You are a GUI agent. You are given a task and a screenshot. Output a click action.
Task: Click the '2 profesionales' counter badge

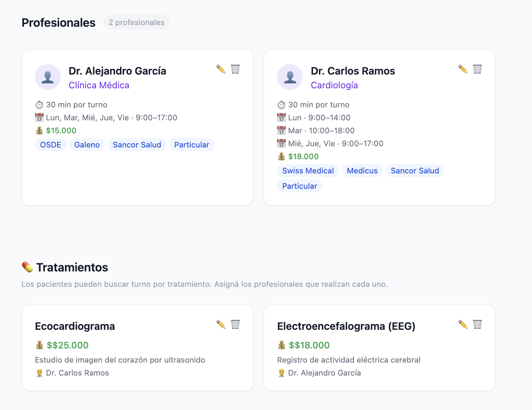(137, 22)
